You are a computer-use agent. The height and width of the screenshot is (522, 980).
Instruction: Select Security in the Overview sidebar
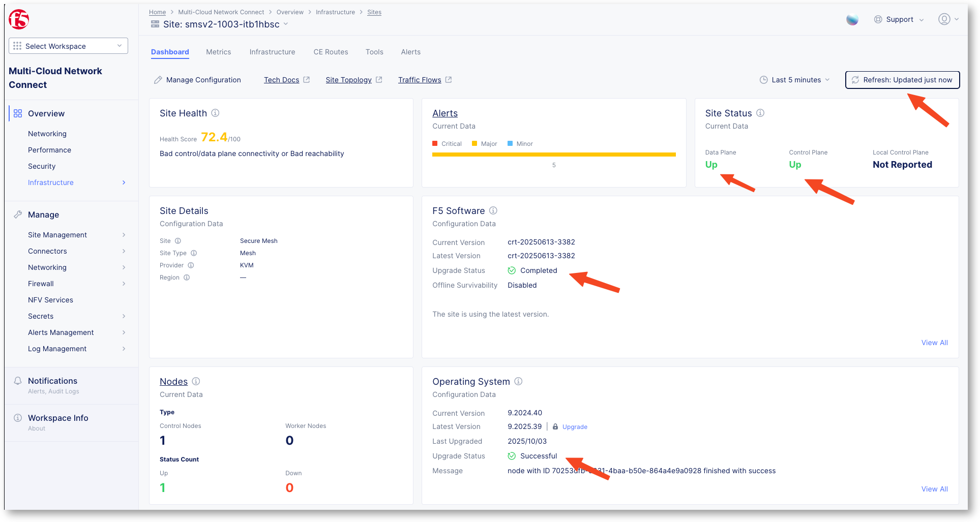[x=42, y=166]
